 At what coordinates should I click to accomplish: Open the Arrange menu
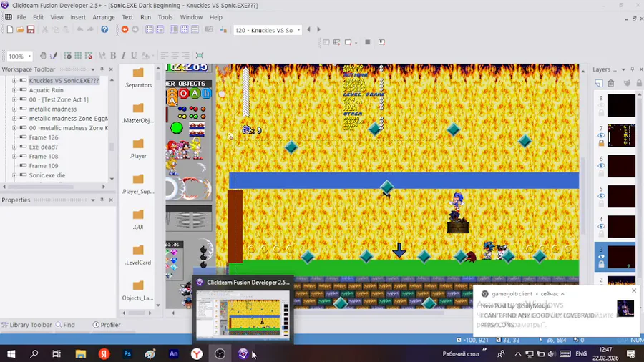[x=104, y=17]
